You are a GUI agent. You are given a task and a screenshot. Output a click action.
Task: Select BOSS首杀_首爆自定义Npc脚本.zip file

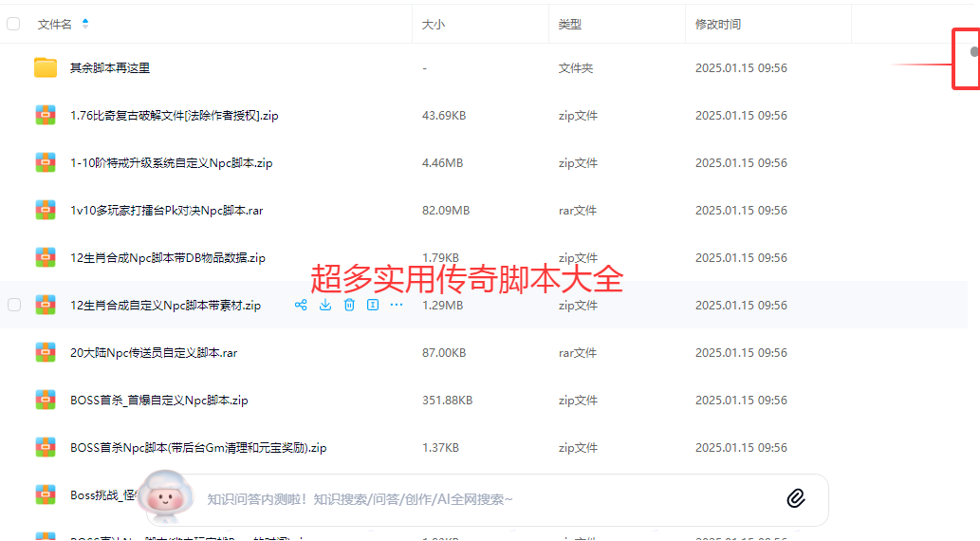(158, 400)
